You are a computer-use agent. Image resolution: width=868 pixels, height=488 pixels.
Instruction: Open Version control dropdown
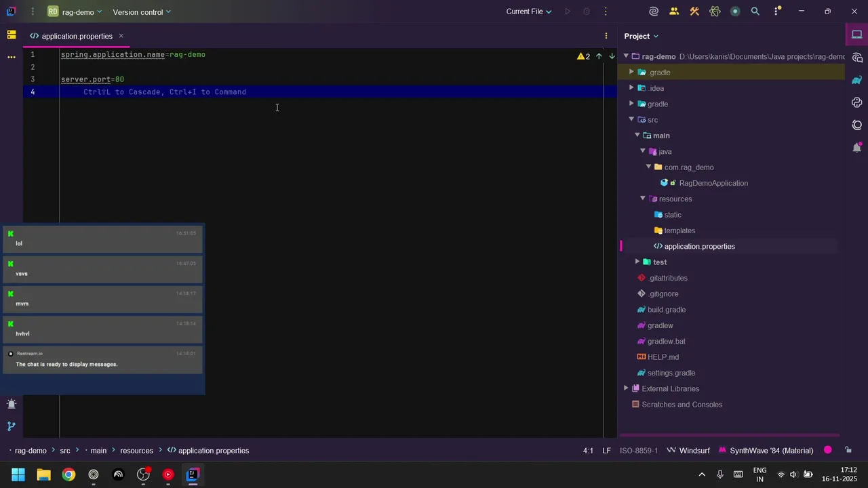pyautogui.click(x=142, y=12)
